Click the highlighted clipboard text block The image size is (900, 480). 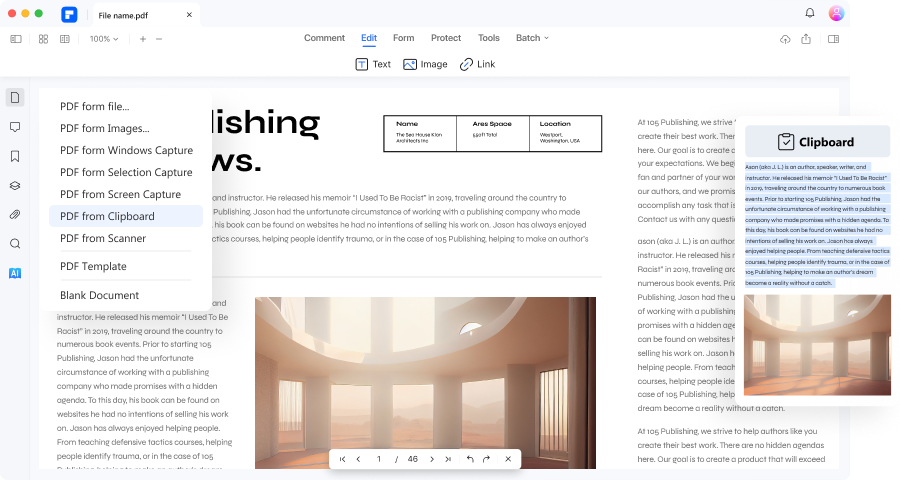(x=817, y=225)
